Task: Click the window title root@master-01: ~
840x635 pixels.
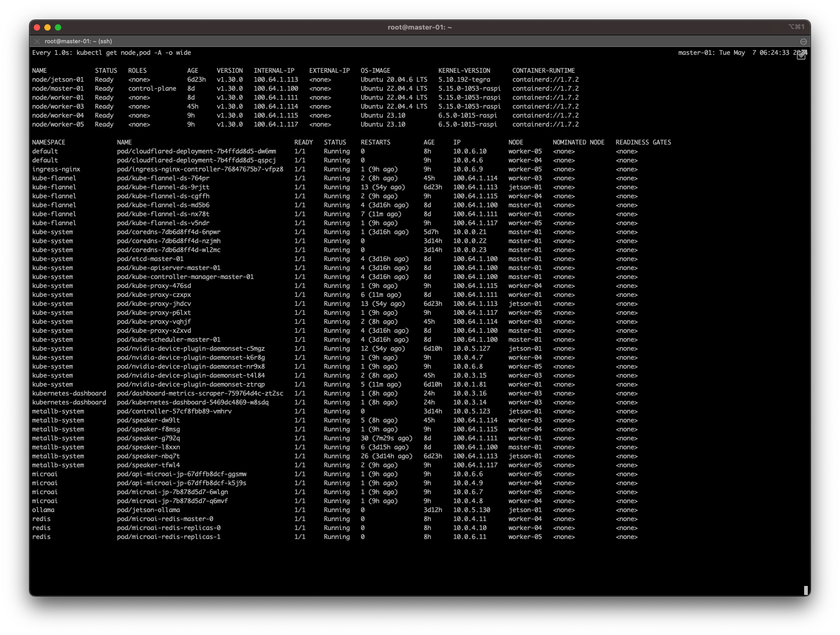Action: coord(420,27)
